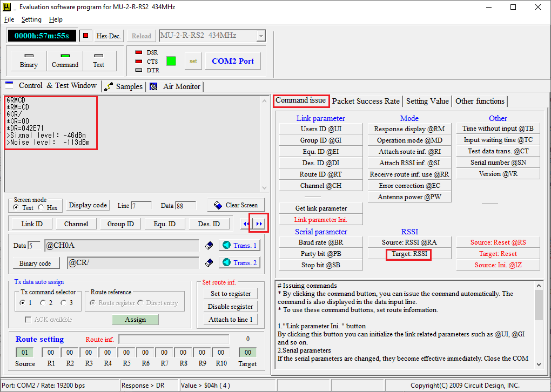Click the Trans. 1 transmit button
Screen dimensions: 551x392
[x=240, y=246]
